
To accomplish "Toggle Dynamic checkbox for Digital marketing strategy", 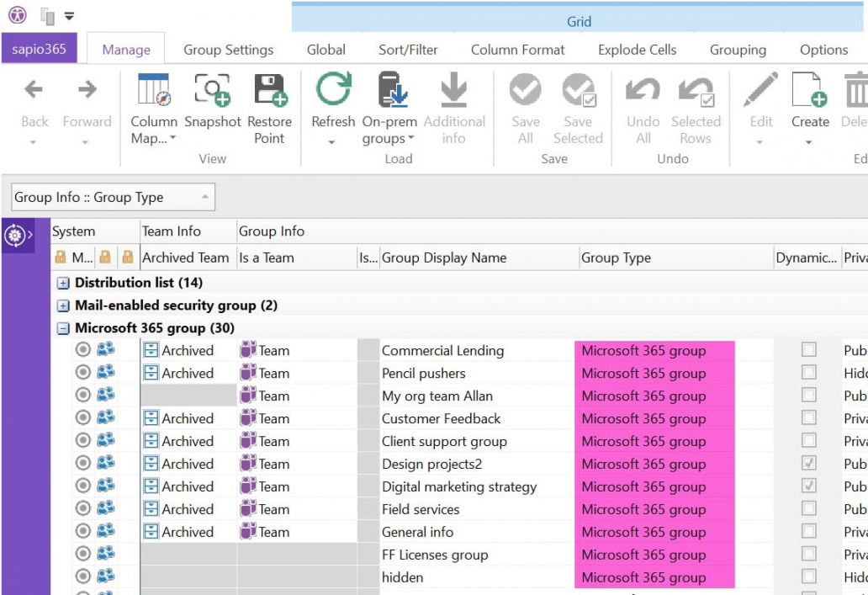I will click(x=809, y=486).
